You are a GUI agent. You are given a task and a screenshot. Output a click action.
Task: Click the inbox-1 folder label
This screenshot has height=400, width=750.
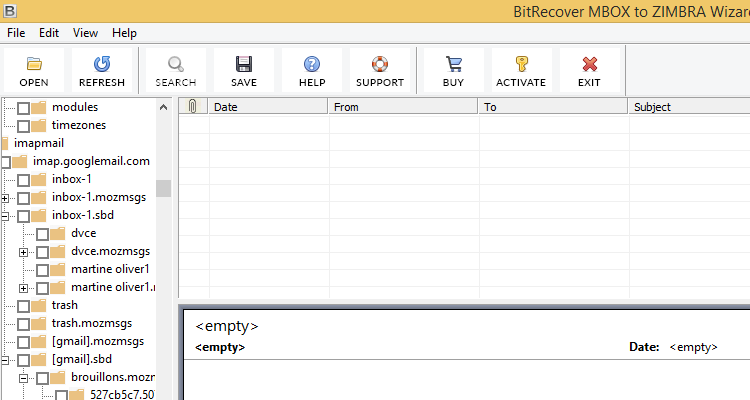coord(72,179)
